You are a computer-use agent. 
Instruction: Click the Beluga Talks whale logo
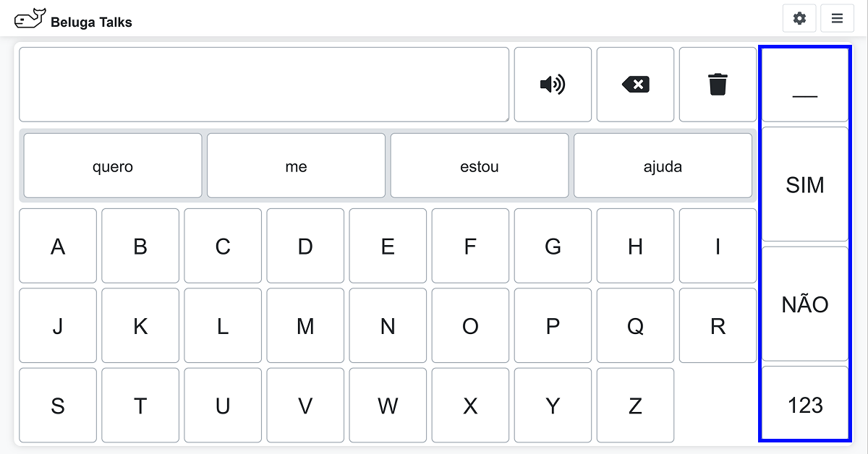coord(30,20)
